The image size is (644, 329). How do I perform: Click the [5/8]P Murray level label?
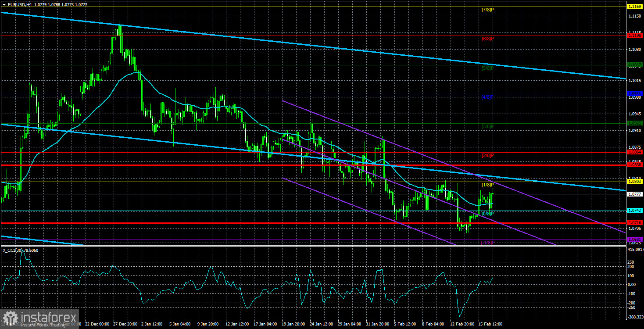[488, 68]
